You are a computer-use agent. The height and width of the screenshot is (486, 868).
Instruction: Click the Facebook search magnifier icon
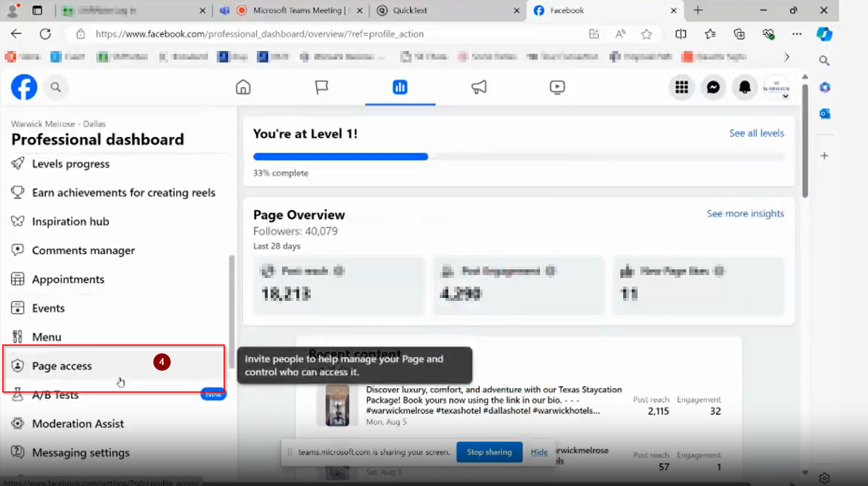(x=56, y=87)
